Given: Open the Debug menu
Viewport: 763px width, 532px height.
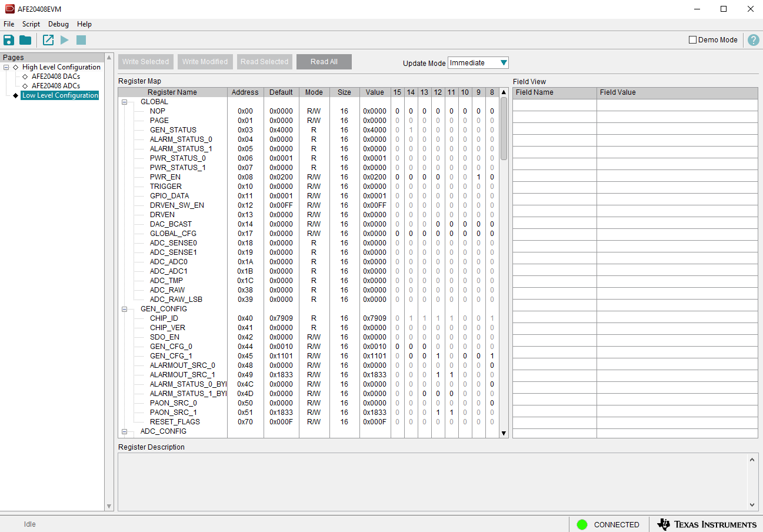Looking at the screenshot, I should coord(58,24).
